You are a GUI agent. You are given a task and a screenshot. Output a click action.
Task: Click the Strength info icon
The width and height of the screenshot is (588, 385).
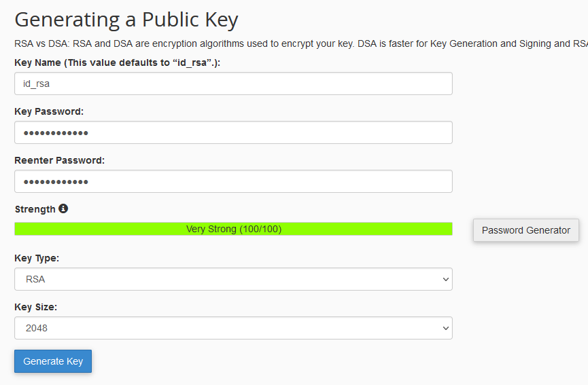pos(63,209)
